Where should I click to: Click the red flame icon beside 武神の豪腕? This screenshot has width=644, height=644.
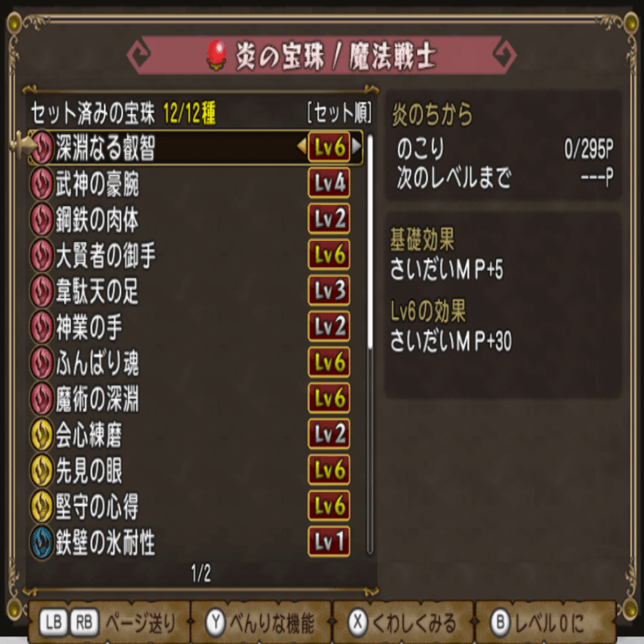tap(42, 183)
